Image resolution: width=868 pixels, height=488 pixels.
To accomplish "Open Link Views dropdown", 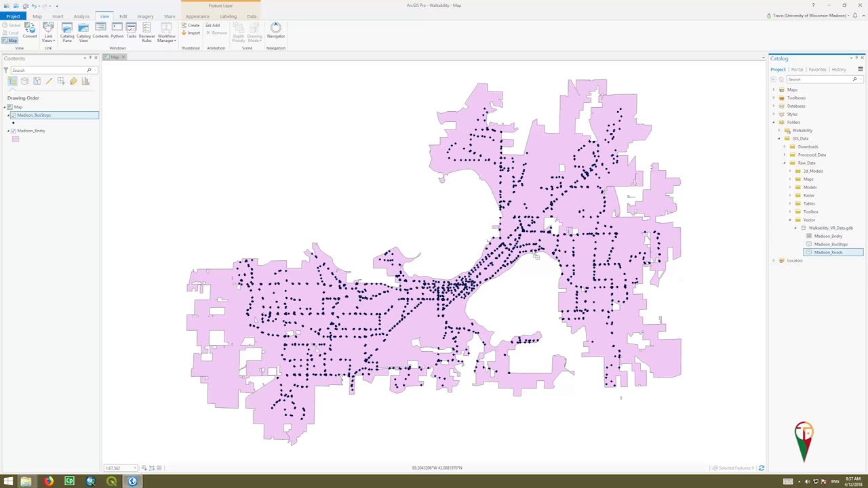I will [x=48, y=32].
